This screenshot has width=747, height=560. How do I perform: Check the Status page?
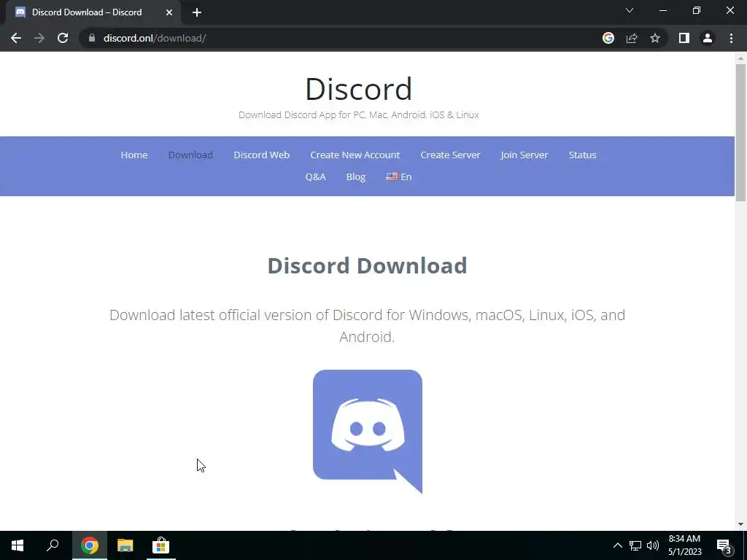[582, 155]
